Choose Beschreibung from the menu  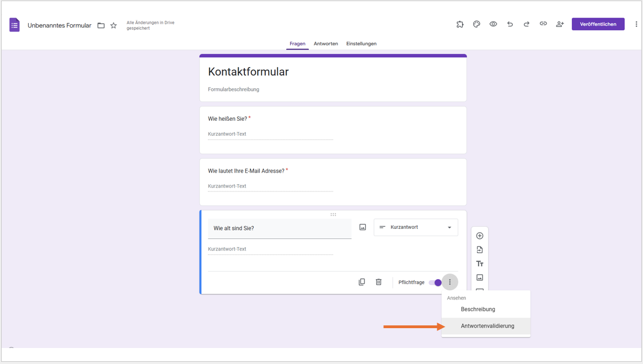[486, 309]
